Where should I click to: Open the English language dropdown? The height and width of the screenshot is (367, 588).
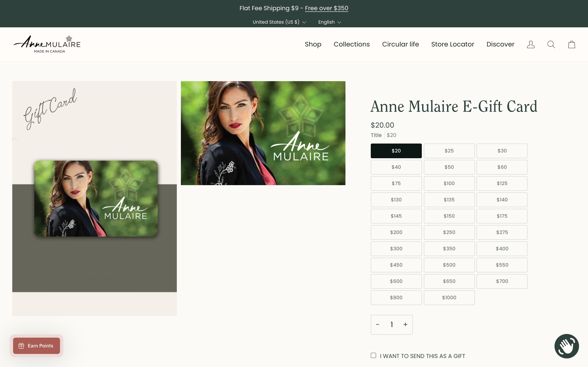tap(329, 22)
